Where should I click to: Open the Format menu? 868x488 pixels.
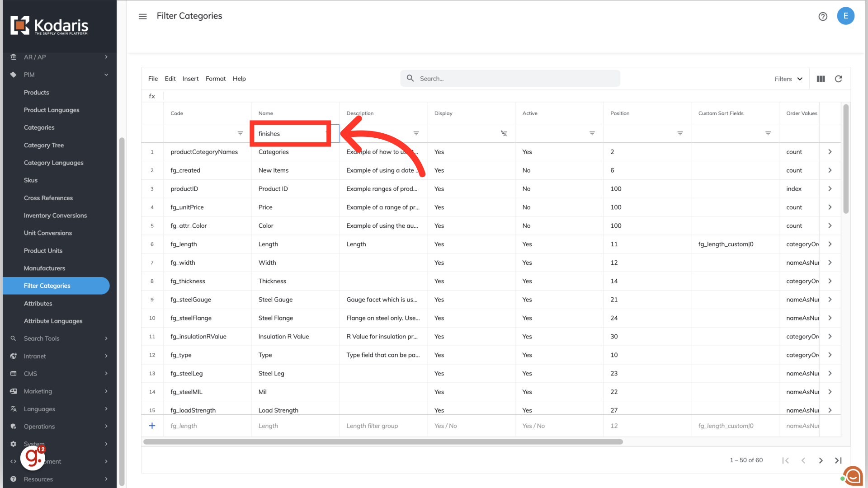point(215,79)
